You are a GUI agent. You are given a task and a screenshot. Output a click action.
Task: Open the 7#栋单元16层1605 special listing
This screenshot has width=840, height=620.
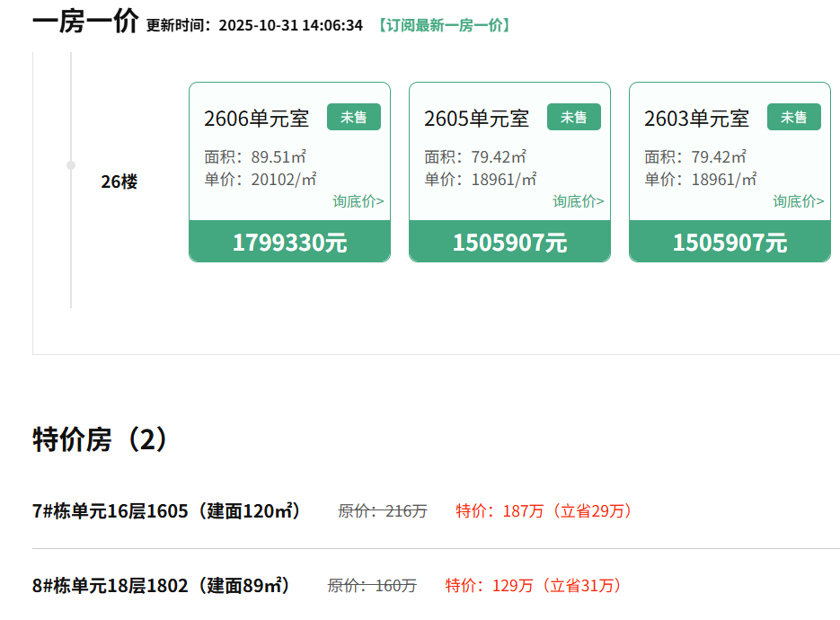pyautogui.click(x=166, y=511)
